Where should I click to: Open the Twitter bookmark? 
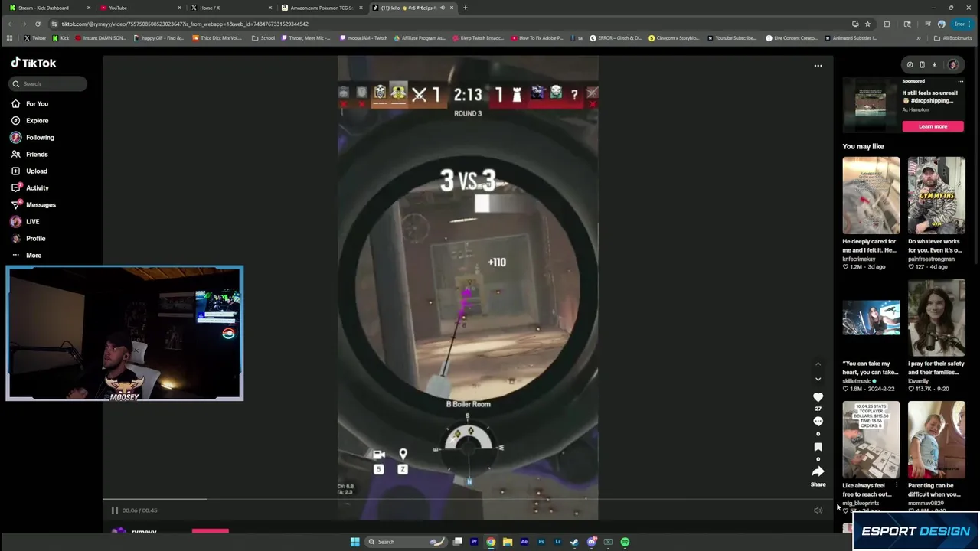pyautogui.click(x=34, y=38)
